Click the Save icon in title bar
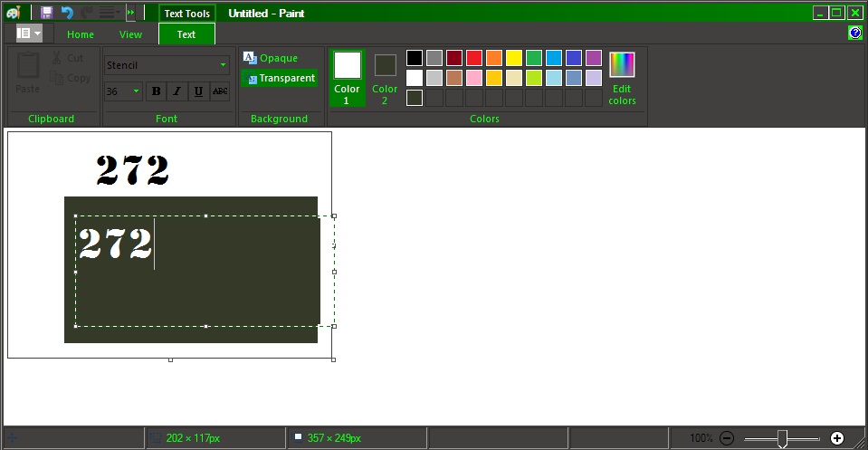This screenshot has height=450, width=868. pyautogui.click(x=46, y=13)
